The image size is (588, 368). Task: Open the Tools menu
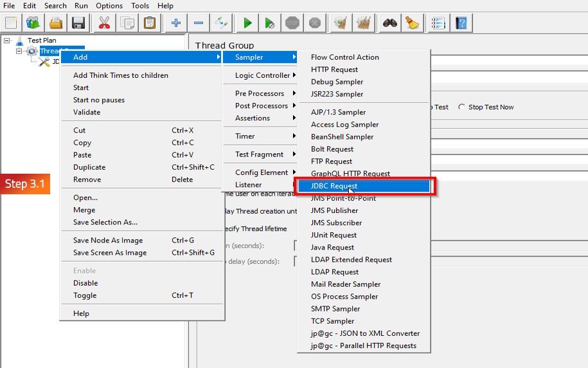(x=140, y=6)
